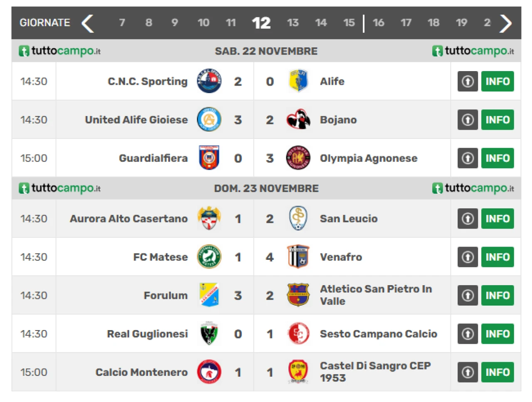Click the up-arrow icon for Guardialfiera match

468,158
